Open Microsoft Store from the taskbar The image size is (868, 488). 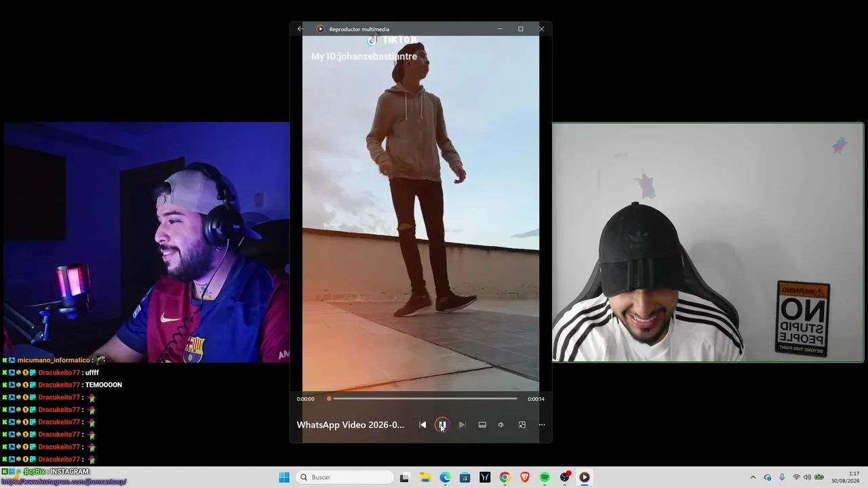[x=465, y=477]
